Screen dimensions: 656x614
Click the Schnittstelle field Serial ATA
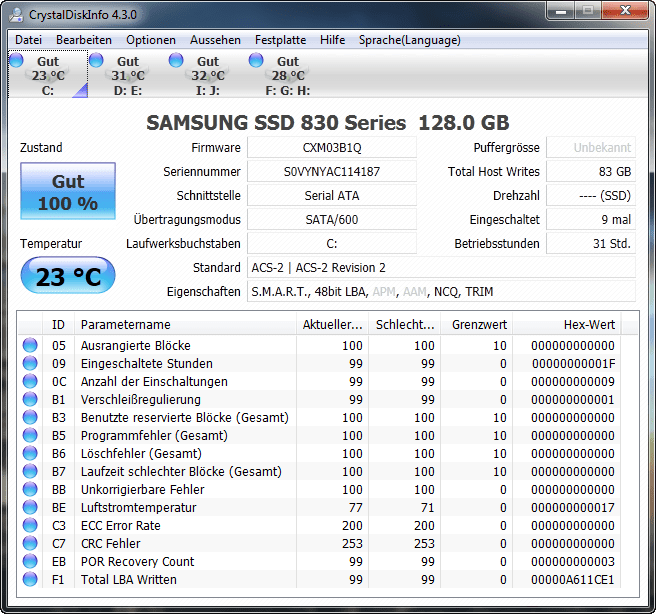coord(332,195)
